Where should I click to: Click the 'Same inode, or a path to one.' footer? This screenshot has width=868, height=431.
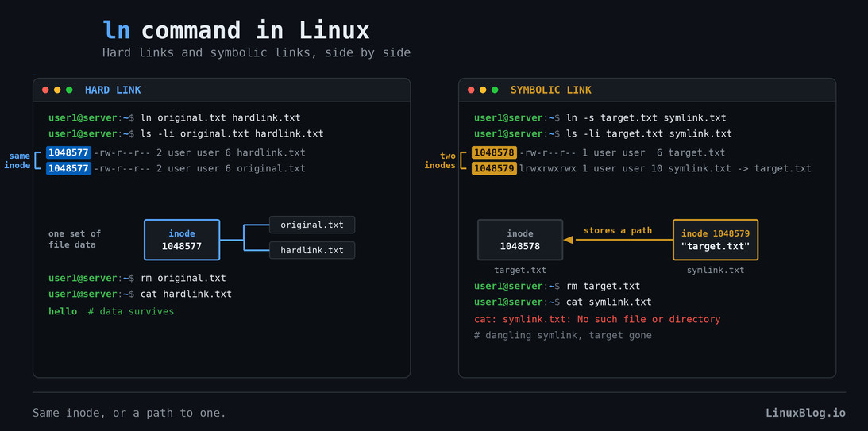(129, 413)
